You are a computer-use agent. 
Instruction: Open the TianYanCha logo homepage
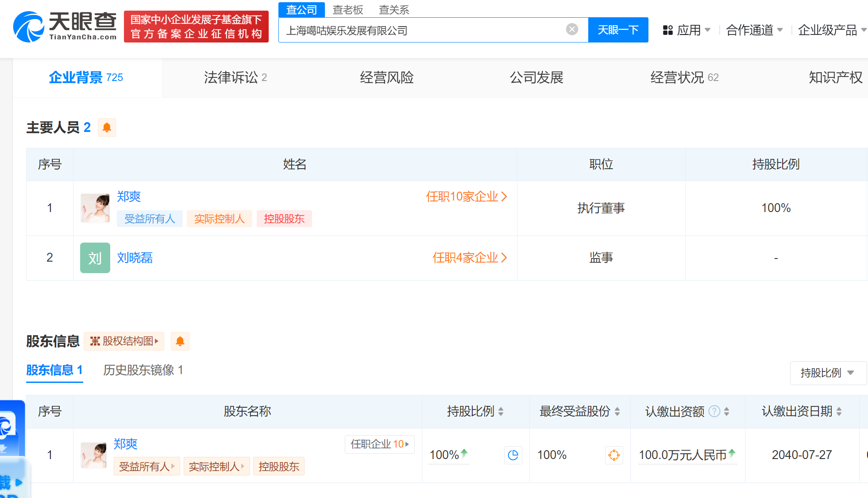65,27
